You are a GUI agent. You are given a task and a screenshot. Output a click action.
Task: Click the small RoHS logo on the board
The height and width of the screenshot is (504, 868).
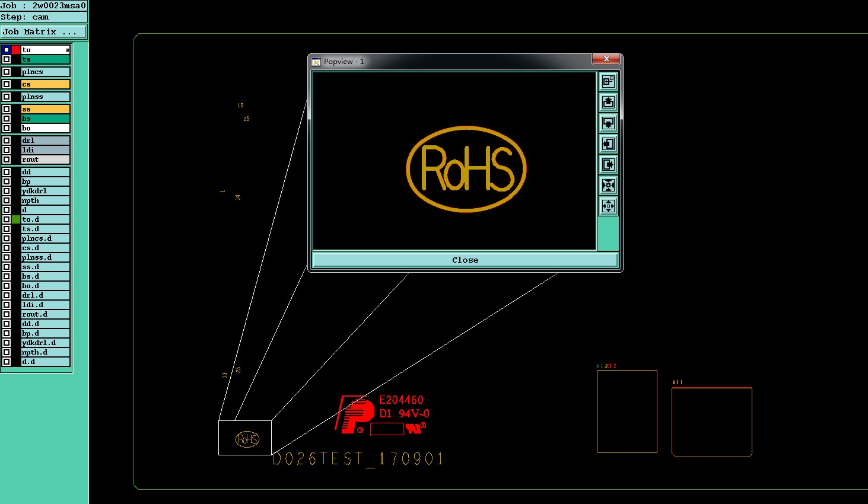coord(247,439)
